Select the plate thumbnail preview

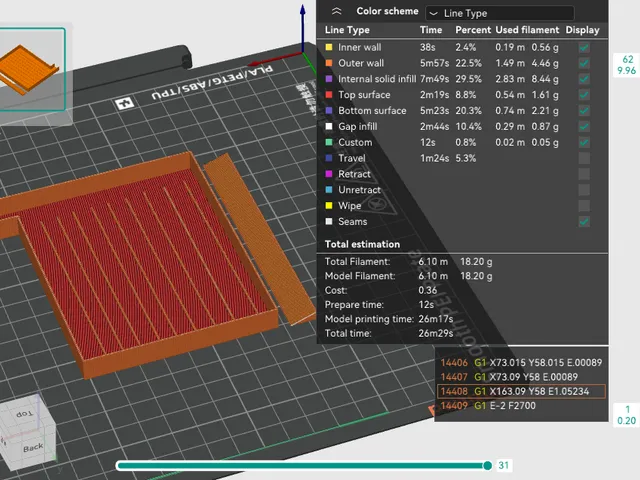coord(31,69)
